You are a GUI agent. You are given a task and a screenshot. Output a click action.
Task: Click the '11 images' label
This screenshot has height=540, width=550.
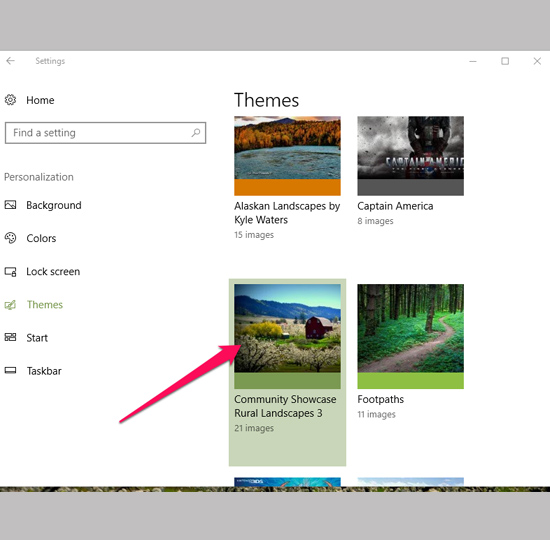[x=376, y=414]
